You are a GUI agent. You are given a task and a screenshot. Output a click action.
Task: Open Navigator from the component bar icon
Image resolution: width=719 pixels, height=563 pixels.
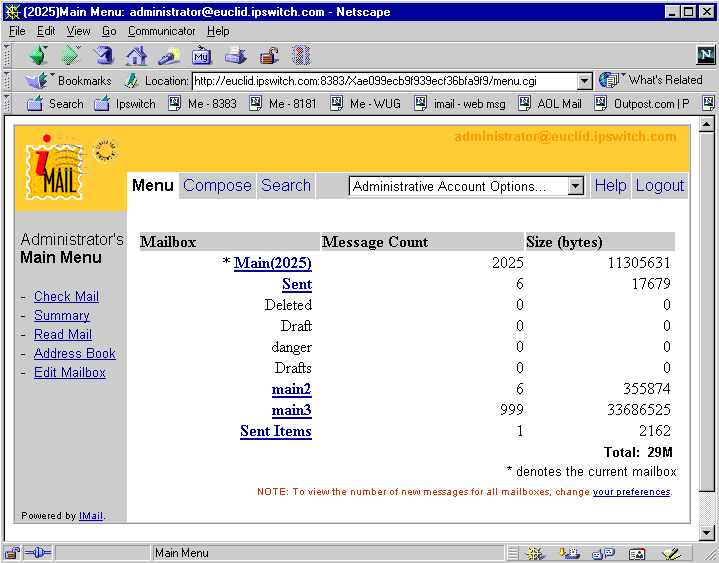pos(535,554)
